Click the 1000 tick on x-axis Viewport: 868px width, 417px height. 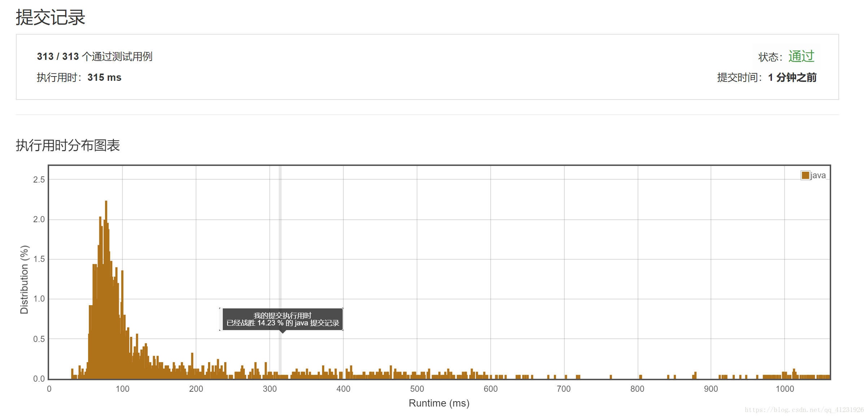click(785, 389)
